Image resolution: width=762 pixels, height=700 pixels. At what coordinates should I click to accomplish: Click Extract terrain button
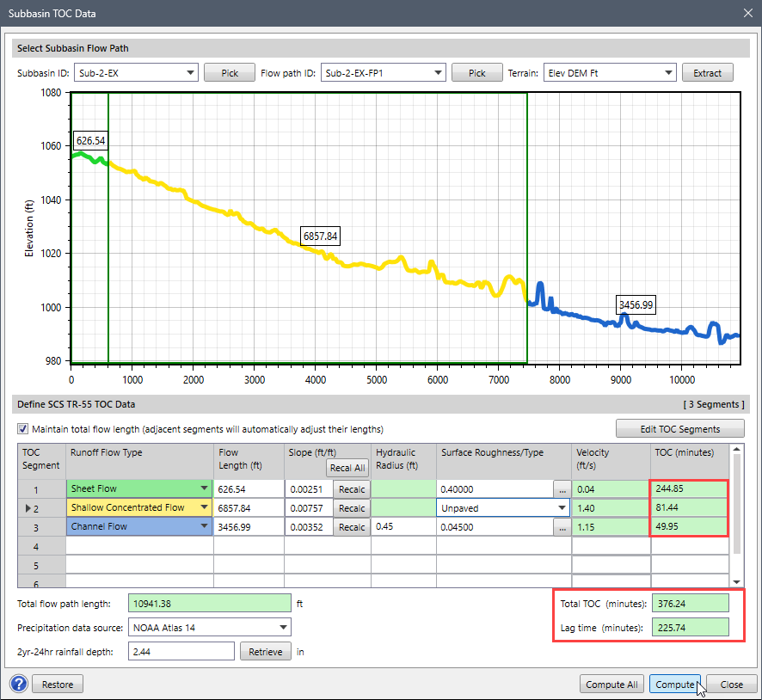[x=707, y=73]
